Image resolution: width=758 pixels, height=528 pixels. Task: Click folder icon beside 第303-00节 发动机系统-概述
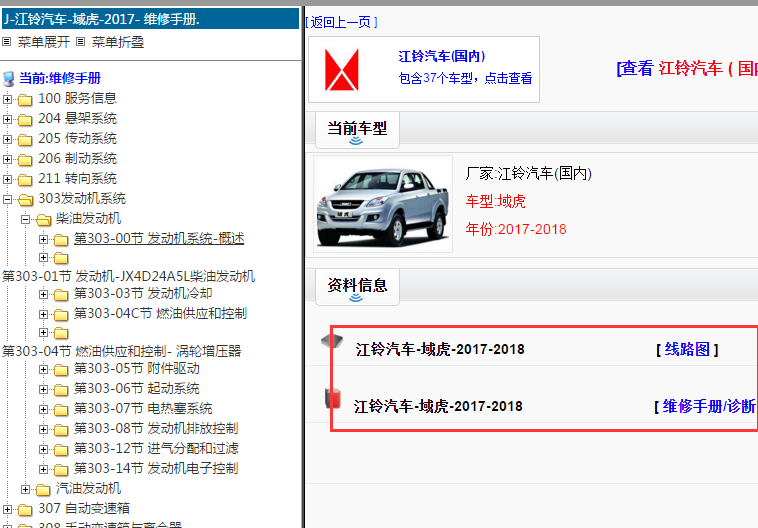click(x=61, y=240)
